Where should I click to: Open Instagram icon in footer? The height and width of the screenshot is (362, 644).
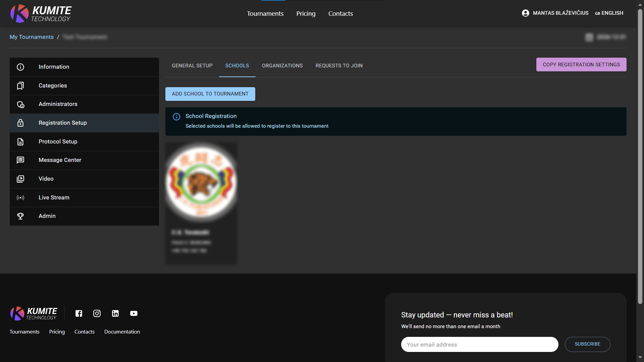(x=97, y=313)
